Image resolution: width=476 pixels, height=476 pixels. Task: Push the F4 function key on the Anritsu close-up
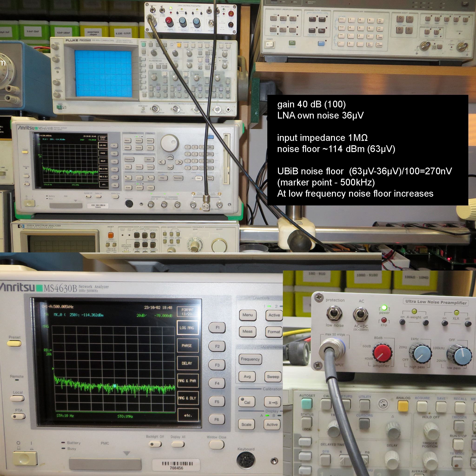pyautogui.click(x=217, y=383)
